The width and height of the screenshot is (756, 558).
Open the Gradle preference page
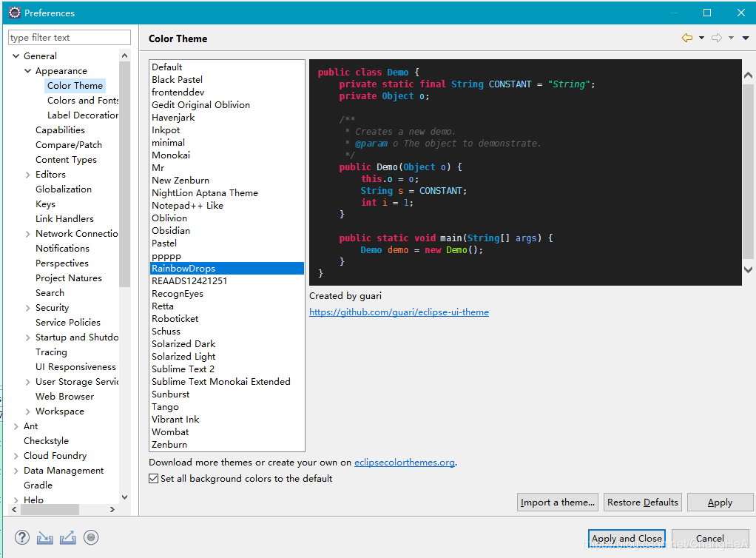point(38,485)
